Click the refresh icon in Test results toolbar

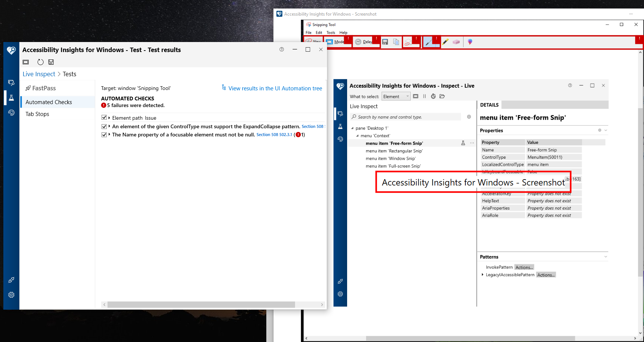tap(41, 62)
